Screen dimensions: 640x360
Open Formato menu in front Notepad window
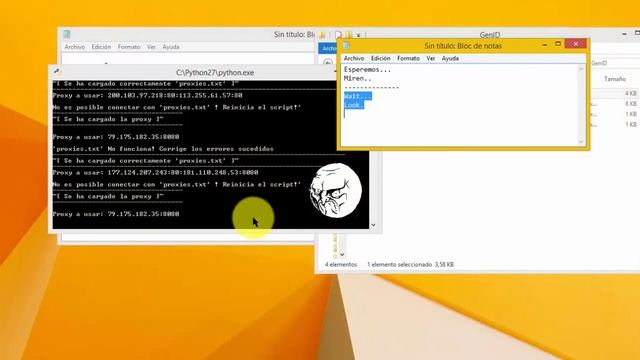click(408, 59)
